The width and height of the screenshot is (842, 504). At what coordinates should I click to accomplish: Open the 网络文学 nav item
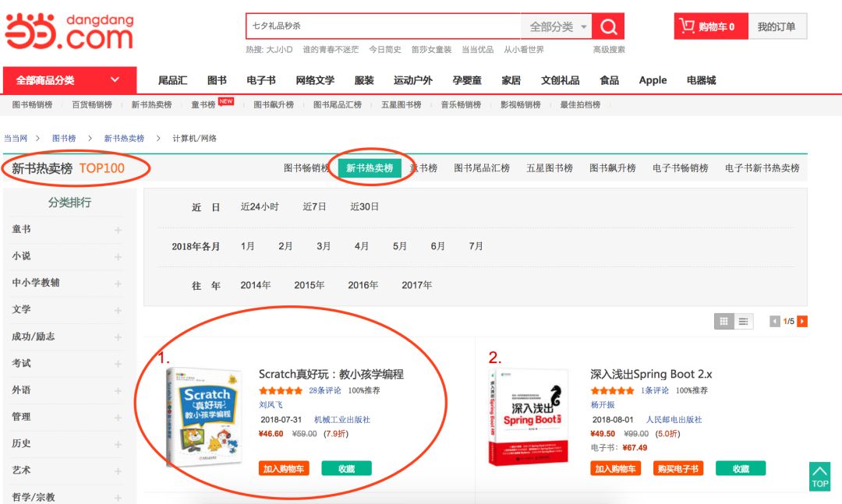pyautogui.click(x=315, y=80)
